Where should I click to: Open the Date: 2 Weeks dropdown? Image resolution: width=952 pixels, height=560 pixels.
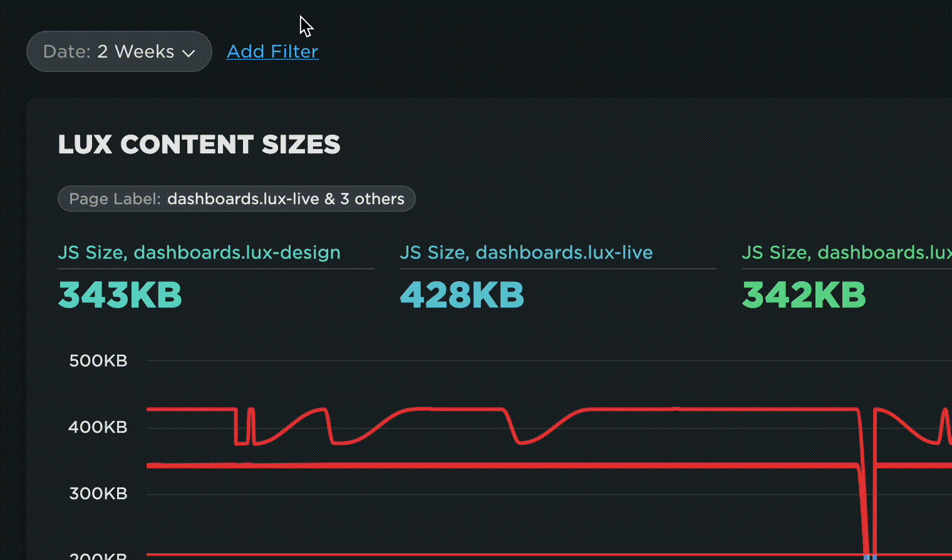119,51
